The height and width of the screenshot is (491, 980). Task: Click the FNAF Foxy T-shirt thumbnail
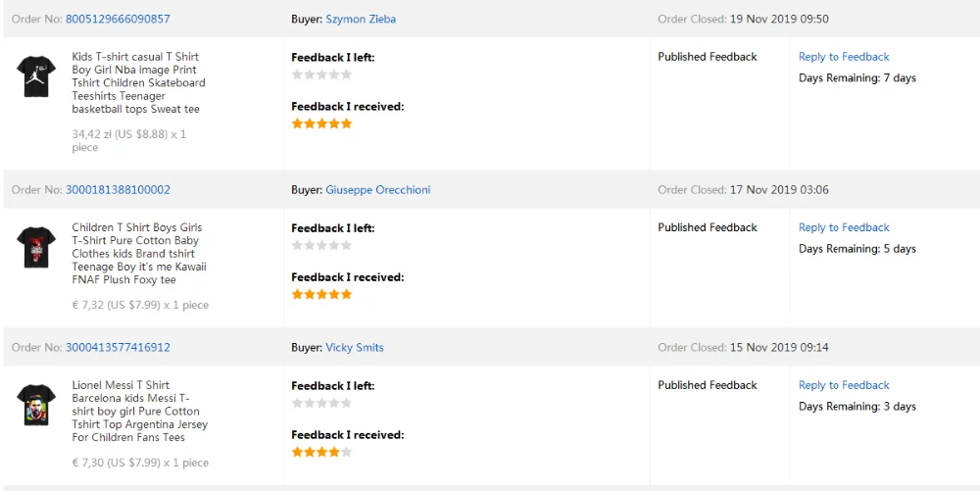coord(37,247)
